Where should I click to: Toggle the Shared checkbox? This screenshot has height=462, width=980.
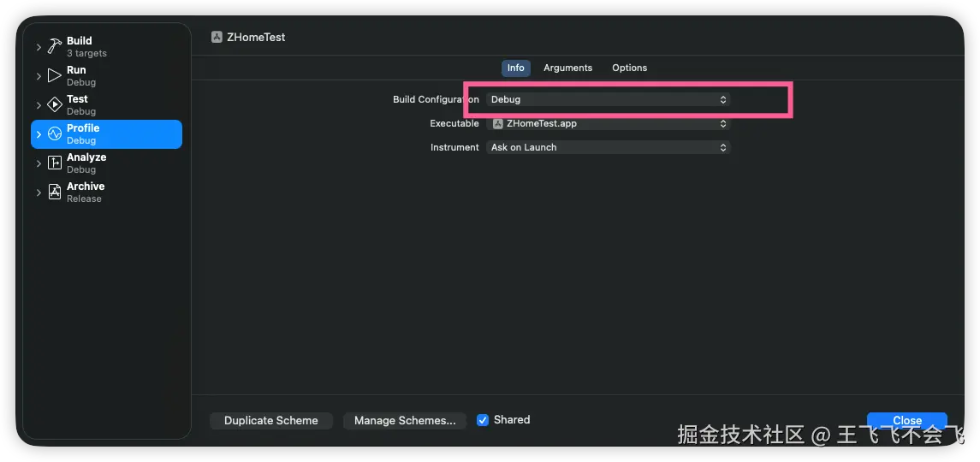coord(483,420)
